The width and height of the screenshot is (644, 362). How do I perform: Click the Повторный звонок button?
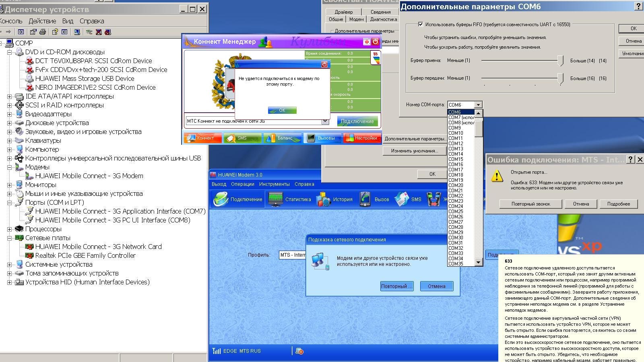pyautogui.click(x=530, y=204)
